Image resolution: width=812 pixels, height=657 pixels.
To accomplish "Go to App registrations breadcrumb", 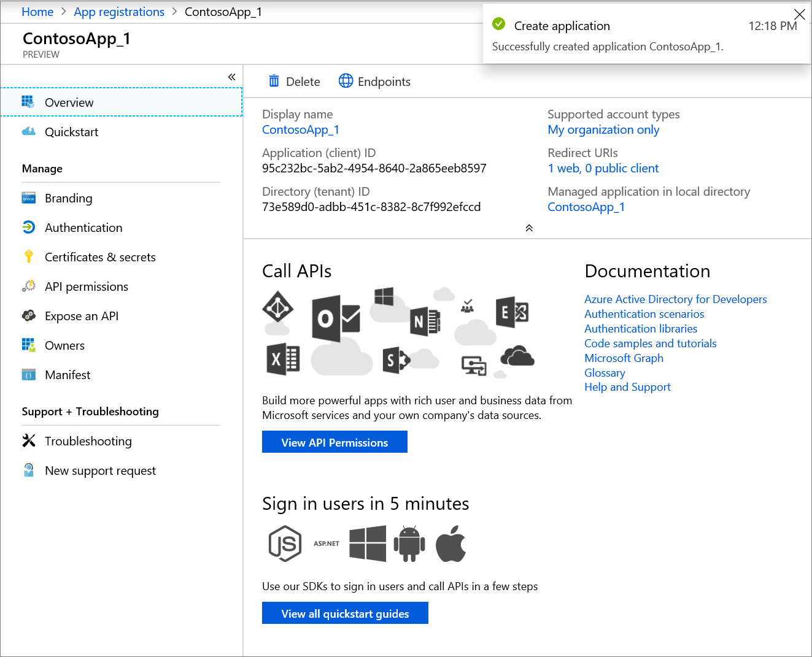I will pos(119,12).
